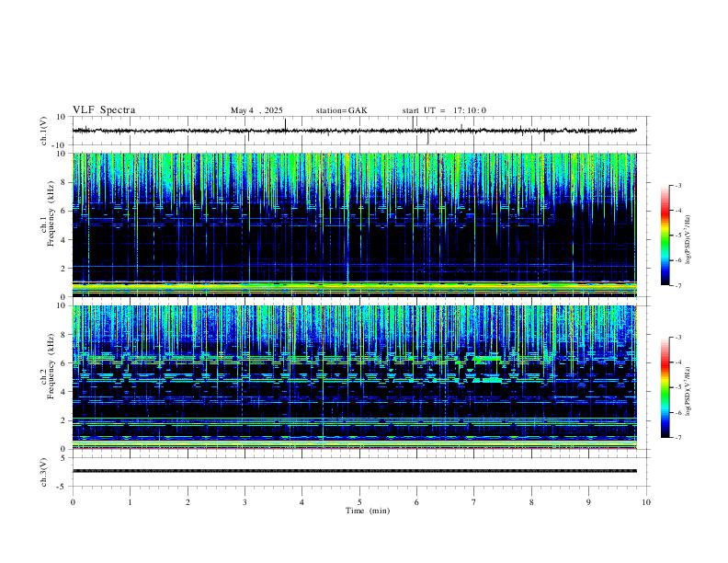Click time axis tick label '5'
The height and width of the screenshot is (563, 728).
click(x=359, y=502)
